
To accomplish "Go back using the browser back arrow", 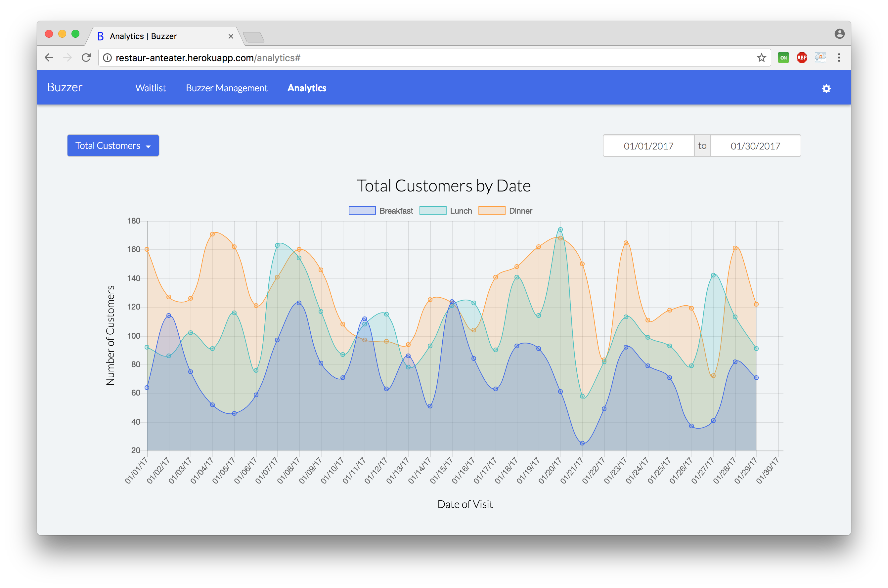I will [x=49, y=58].
